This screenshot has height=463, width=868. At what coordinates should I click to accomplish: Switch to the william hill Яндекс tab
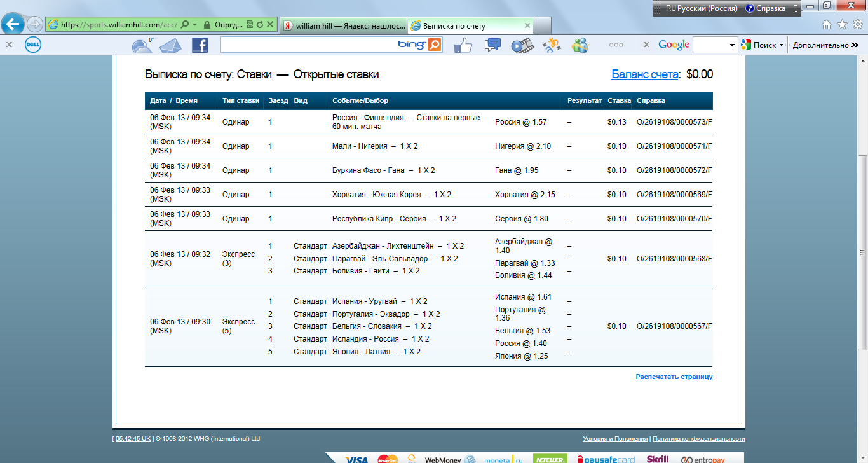coord(342,25)
